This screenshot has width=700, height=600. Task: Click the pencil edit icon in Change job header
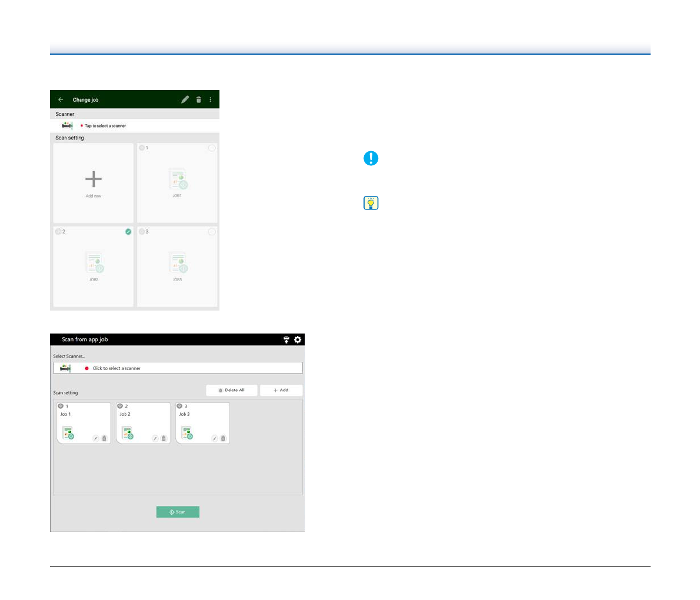click(185, 100)
